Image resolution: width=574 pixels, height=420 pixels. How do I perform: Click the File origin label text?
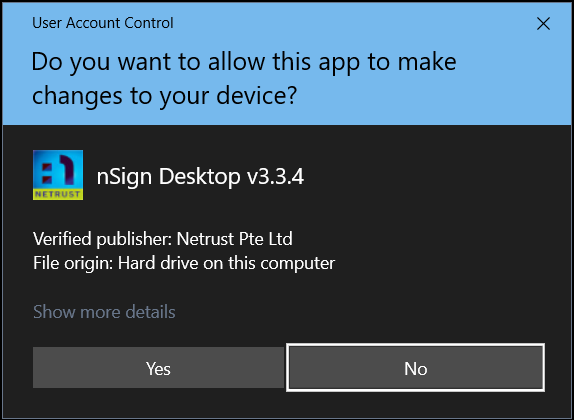pos(73,263)
